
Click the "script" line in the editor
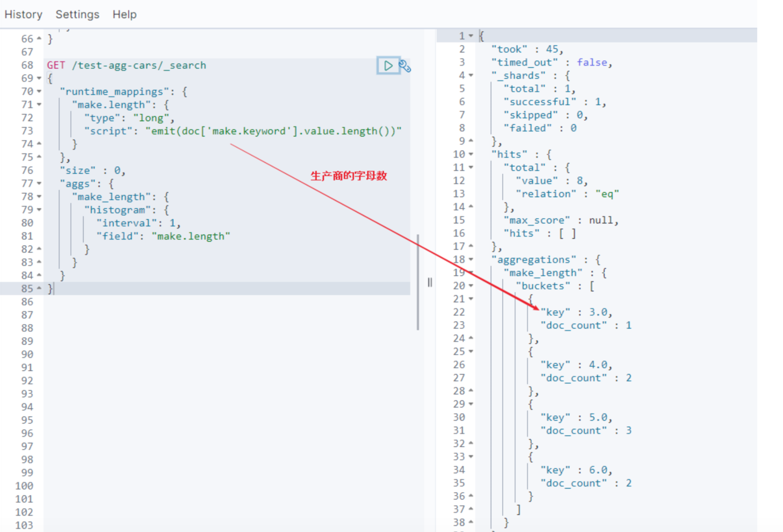coord(243,131)
